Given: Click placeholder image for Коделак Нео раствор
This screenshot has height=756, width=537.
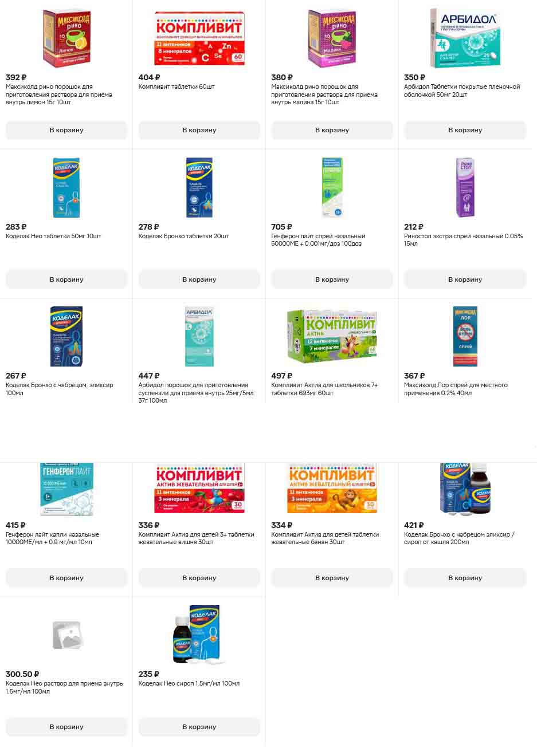Looking at the screenshot, I should (66, 635).
